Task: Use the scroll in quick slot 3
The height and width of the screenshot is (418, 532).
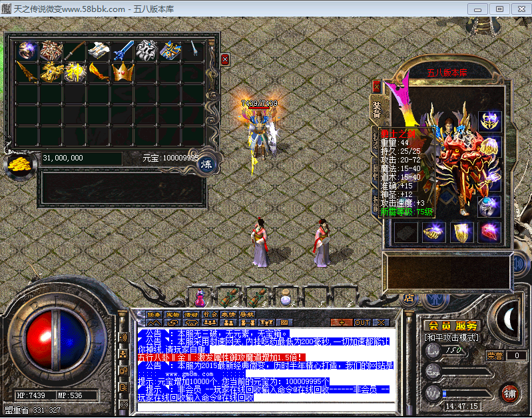Action: [257, 298]
